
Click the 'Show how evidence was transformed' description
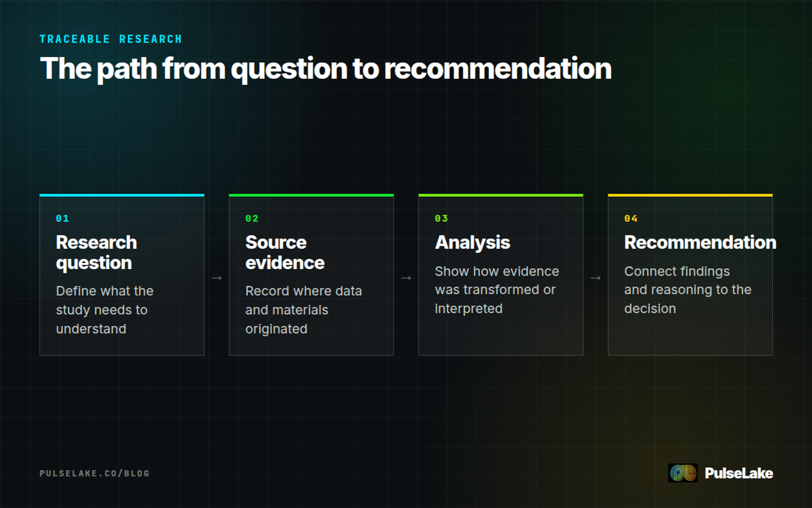497,290
